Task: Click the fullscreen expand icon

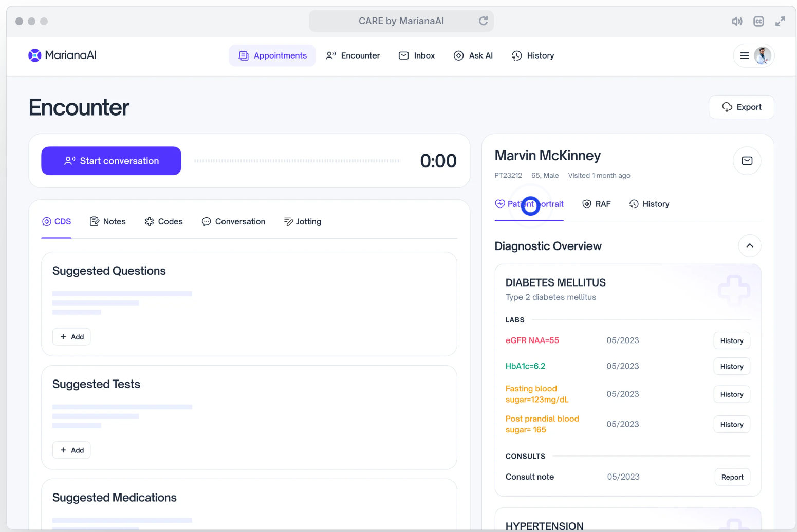Action: [x=780, y=21]
